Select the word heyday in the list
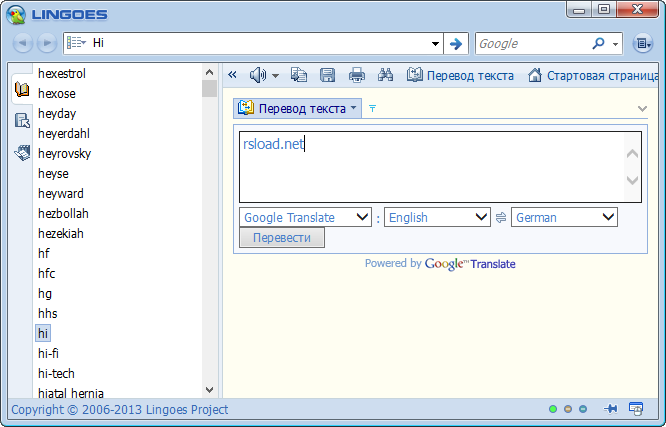This screenshot has height=427, width=666. [57, 113]
